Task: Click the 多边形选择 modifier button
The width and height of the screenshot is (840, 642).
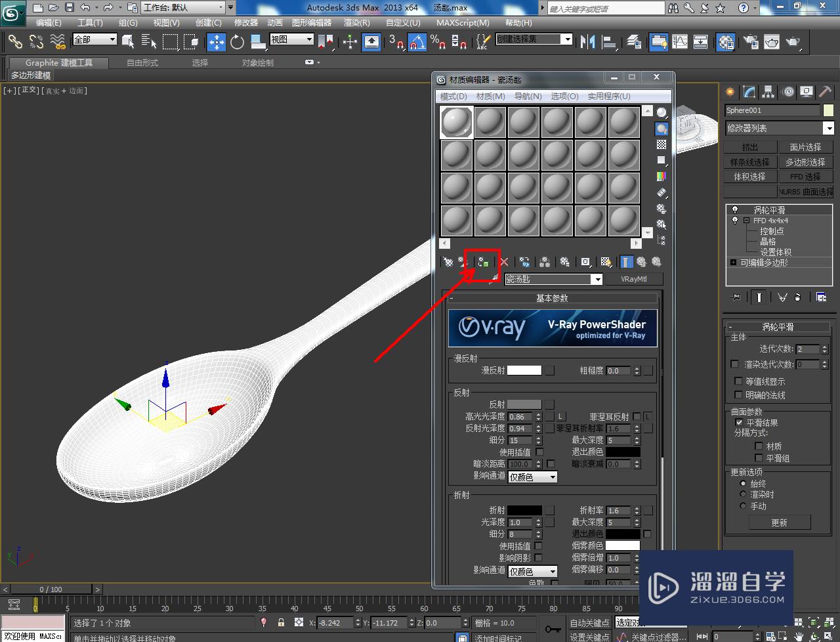Action: (x=805, y=162)
